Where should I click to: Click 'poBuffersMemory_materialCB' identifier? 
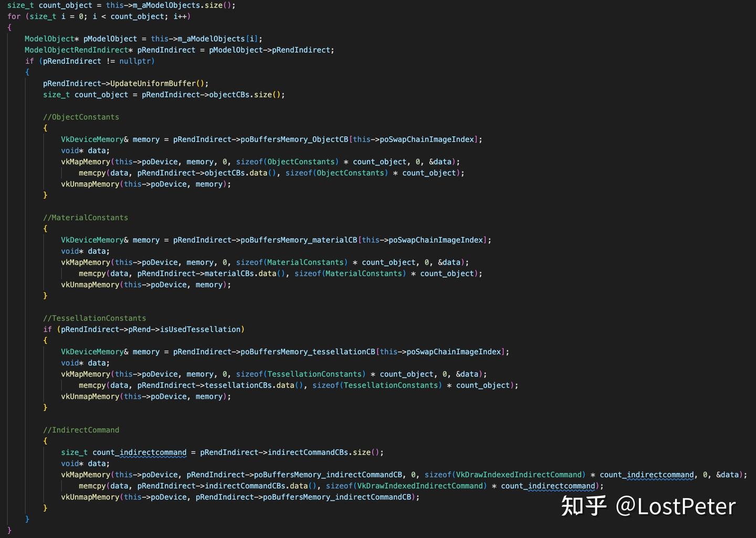[x=299, y=240]
